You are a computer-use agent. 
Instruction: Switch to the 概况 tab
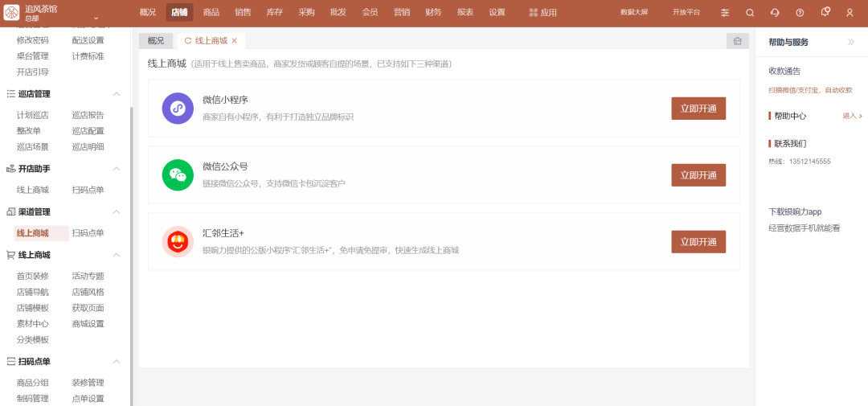[156, 41]
